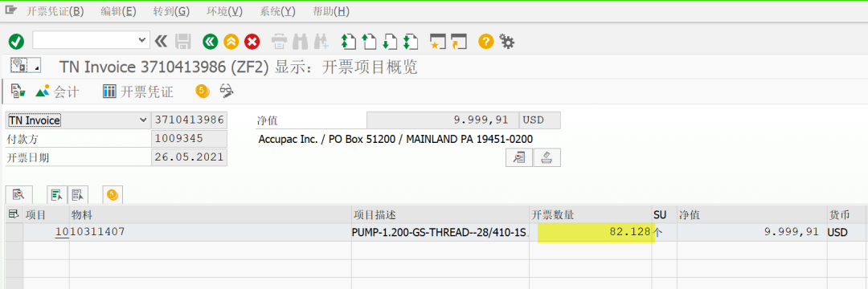Screen dimensions: 868x289
Task: Click the Save floppy disk icon
Action: coord(183,41)
